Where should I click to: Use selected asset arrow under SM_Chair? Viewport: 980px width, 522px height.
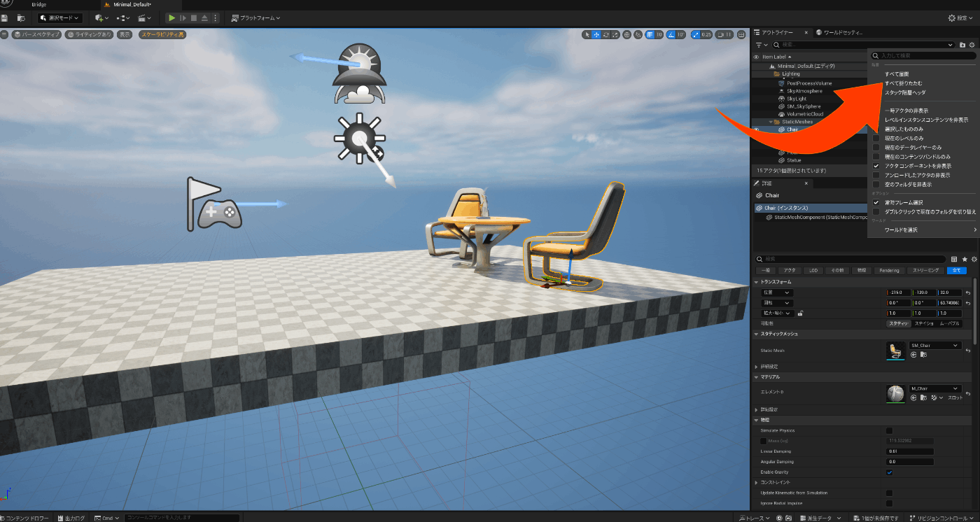[913, 355]
